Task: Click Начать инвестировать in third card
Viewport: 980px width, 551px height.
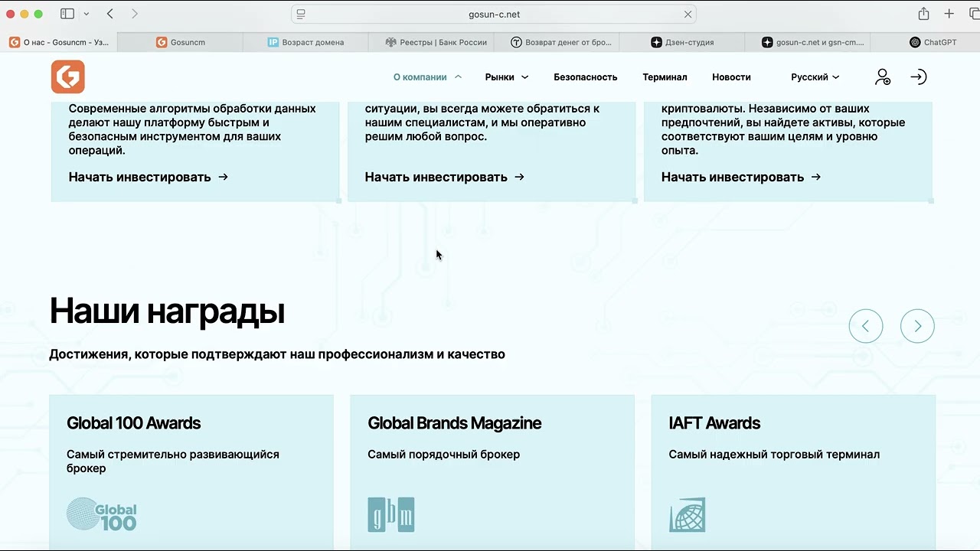Action: tap(741, 177)
